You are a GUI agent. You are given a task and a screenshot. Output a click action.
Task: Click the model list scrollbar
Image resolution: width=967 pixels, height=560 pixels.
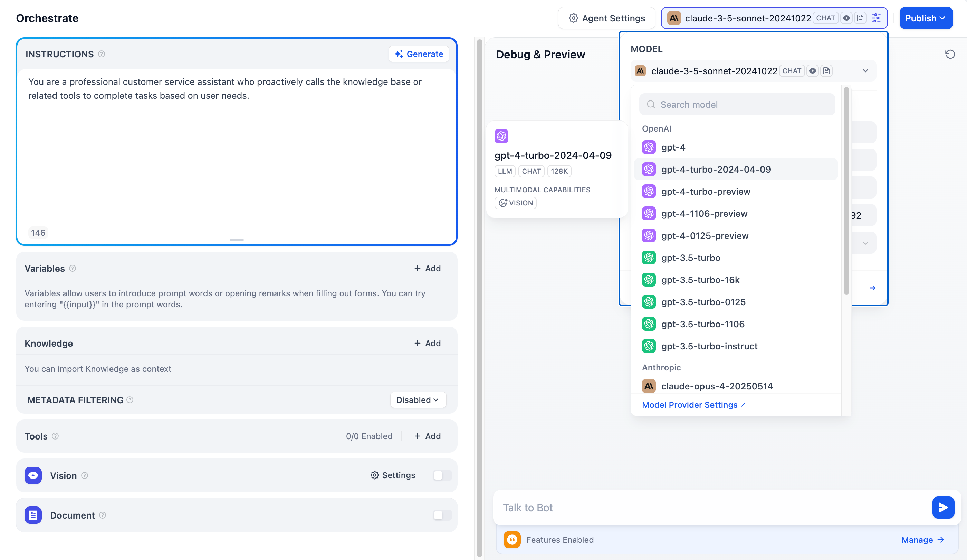pyautogui.click(x=846, y=191)
